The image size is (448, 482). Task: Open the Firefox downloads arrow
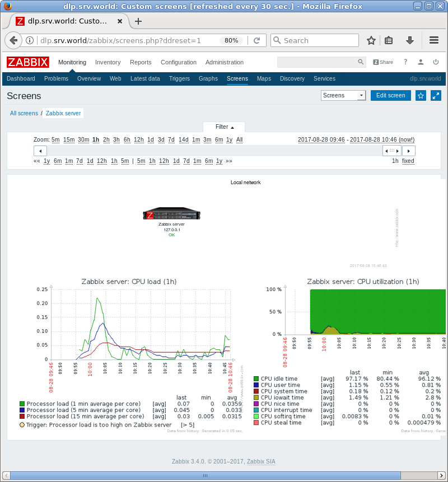point(410,40)
